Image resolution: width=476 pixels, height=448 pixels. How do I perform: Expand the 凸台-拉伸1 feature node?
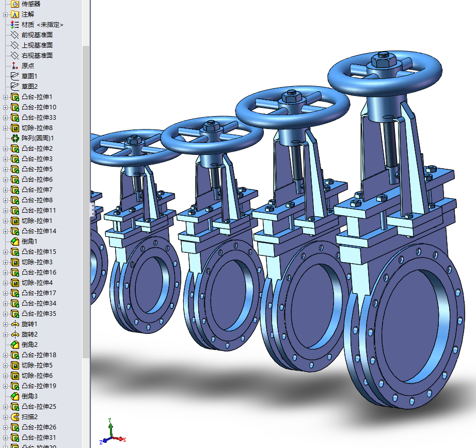pos(5,97)
